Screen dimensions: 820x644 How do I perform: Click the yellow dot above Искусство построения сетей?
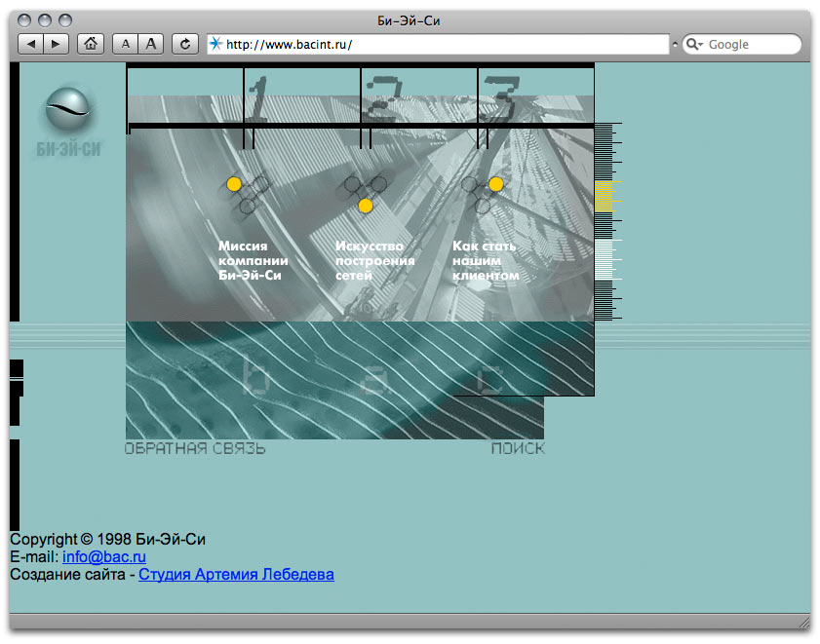point(366,206)
